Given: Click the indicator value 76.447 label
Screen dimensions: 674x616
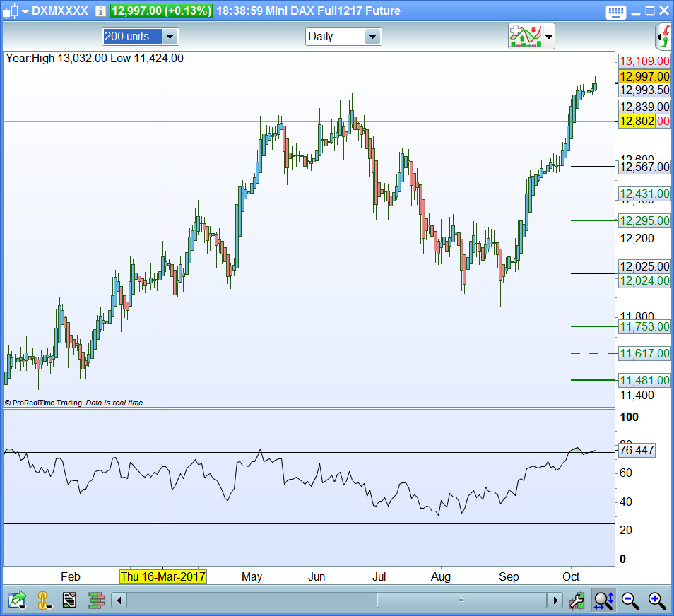Looking at the screenshot, I should pyautogui.click(x=637, y=450).
